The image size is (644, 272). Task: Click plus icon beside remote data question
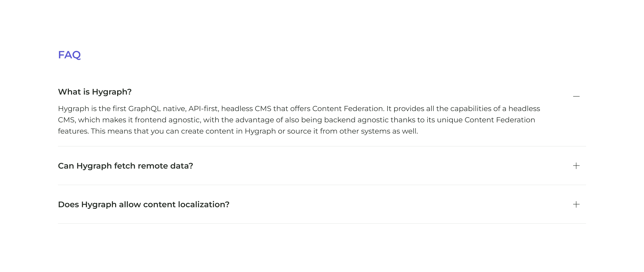tap(576, 166)
